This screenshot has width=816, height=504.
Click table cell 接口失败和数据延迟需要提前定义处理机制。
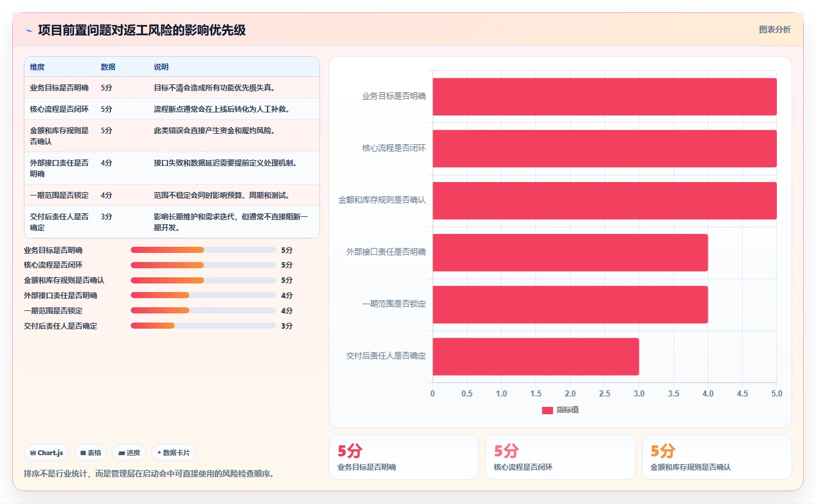coord(225,163)
